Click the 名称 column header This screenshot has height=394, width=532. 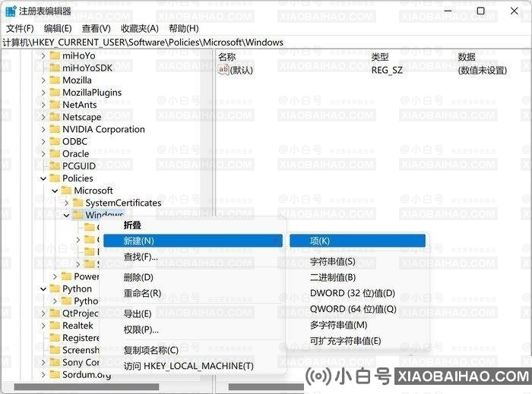[226, 57]
